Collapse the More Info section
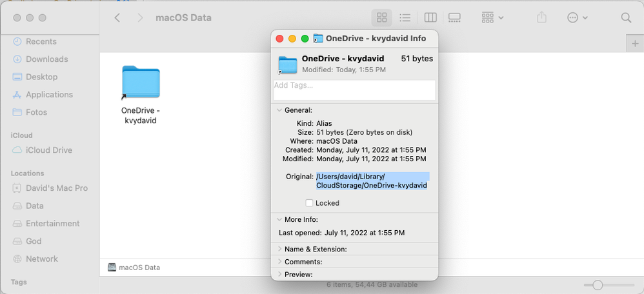 point(279,220)
